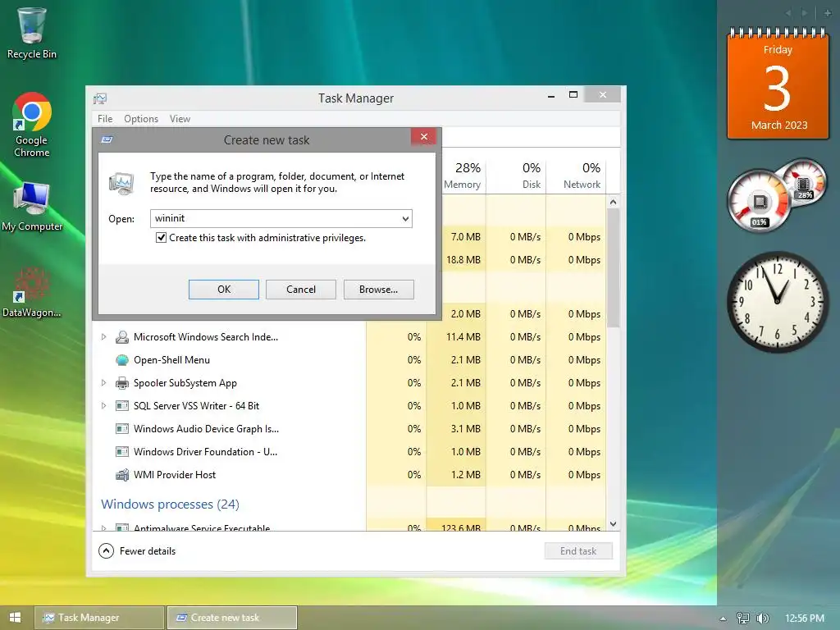Click the analog clock gadget
840x630 pixels.
point(777,302)
